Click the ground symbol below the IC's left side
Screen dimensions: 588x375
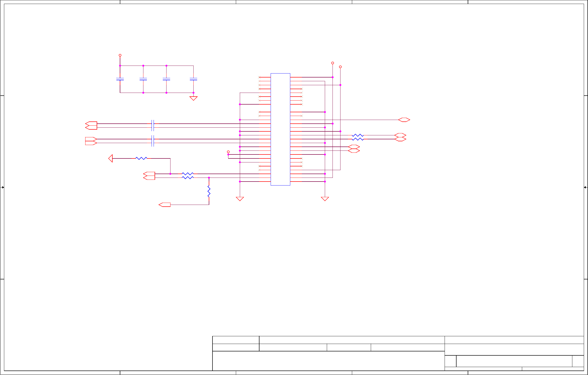pos(240,199)
